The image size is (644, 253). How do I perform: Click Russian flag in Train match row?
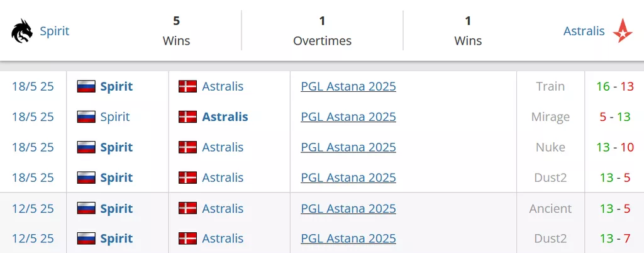pos(86,86)
